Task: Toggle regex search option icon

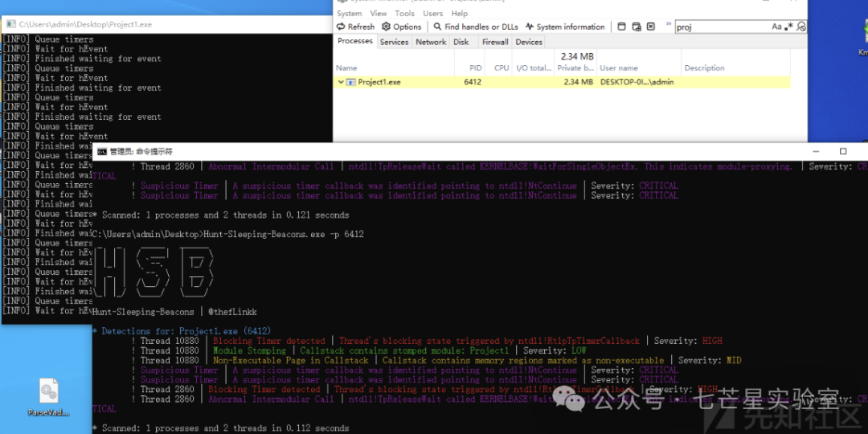Action: (789, 27)
